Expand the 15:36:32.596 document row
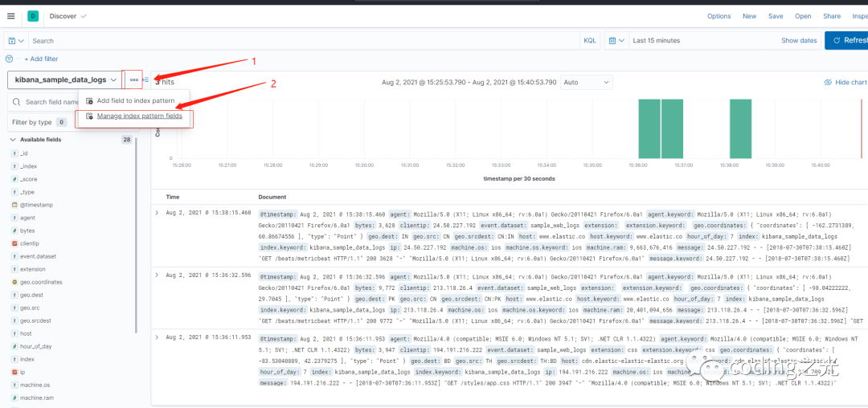The width and height of the screenshot is (868, 408). pyautogui.click(x=158, y=275)
